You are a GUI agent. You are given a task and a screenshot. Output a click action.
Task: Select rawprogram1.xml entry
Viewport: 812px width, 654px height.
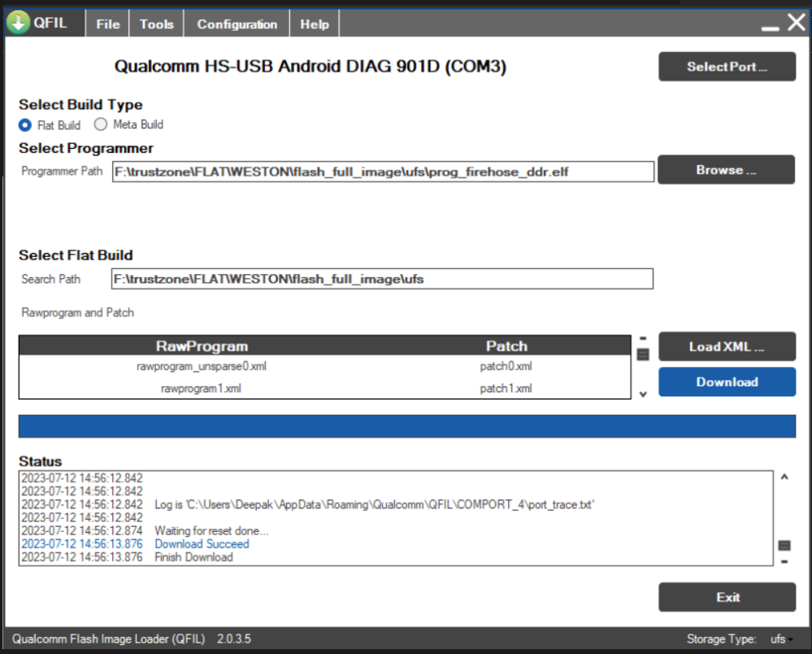[201, 388]
